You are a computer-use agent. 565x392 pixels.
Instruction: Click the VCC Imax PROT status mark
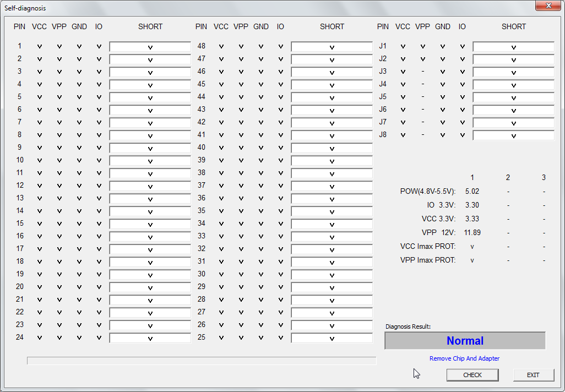(472, 247)
